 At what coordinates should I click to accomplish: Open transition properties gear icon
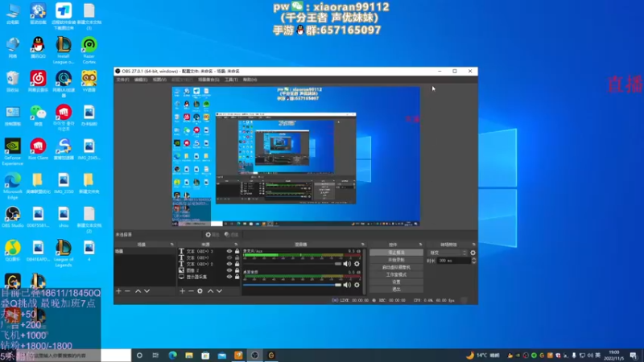473,253
